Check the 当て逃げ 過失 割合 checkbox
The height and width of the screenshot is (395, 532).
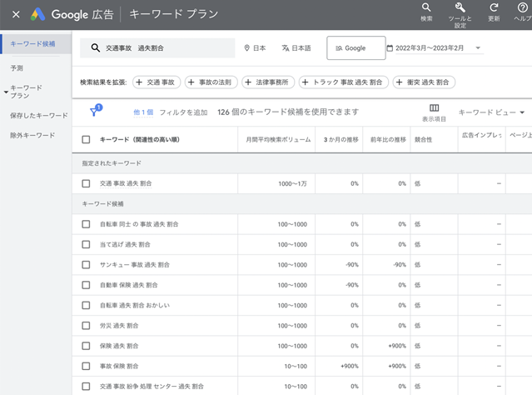coord(87,244)
